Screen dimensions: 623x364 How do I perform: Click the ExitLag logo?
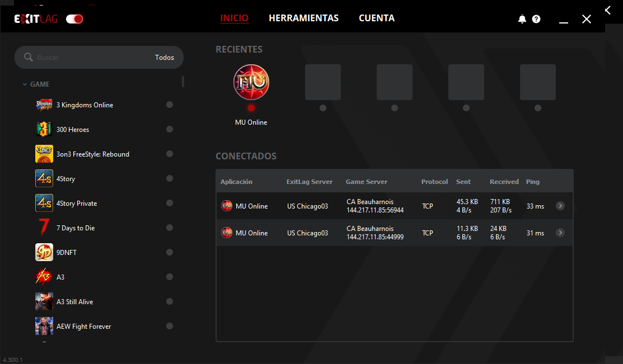pos(36,19)
